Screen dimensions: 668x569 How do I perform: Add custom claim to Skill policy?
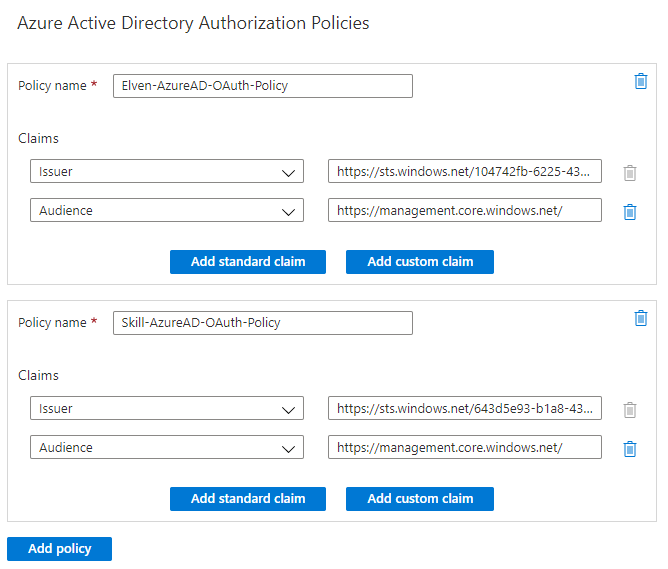(420, 499)
